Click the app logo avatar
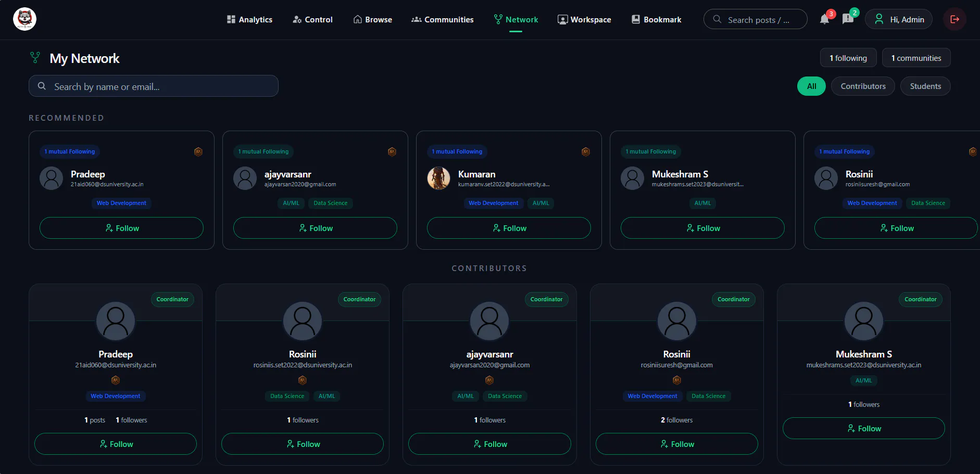The width and height of the screenshot is (980, 474). tap(24, 19)
